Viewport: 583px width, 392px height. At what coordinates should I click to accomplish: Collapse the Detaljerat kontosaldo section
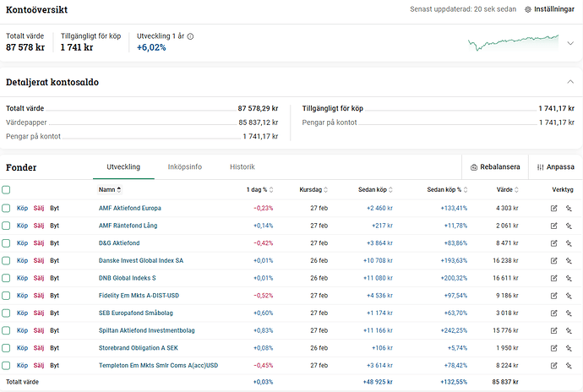pyautogui.click(x=570, y=82)
